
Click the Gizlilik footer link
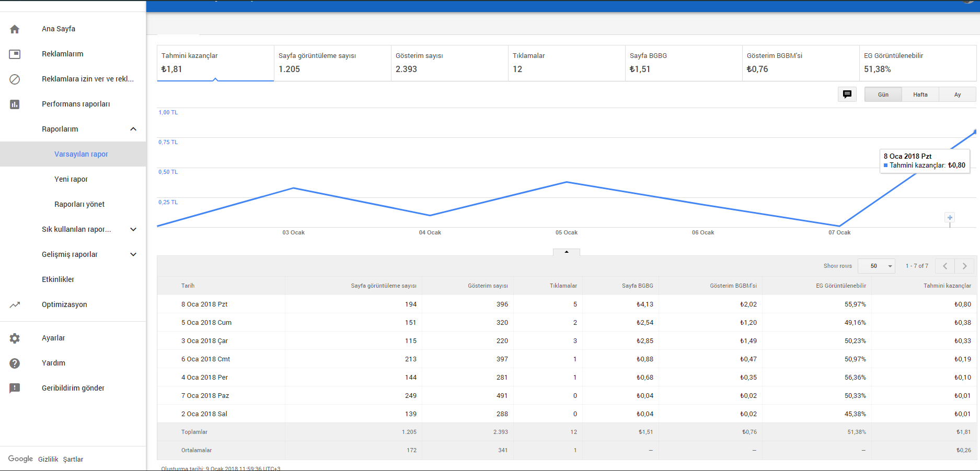(x=48, y=460)
